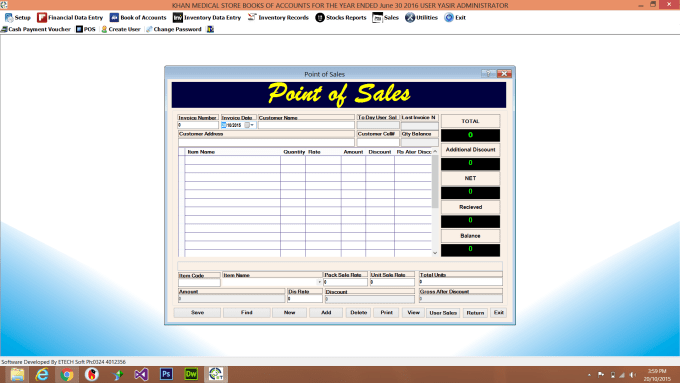Open Inventory Records menu
This screenshot has width=680, height=383.
point(278,17)
